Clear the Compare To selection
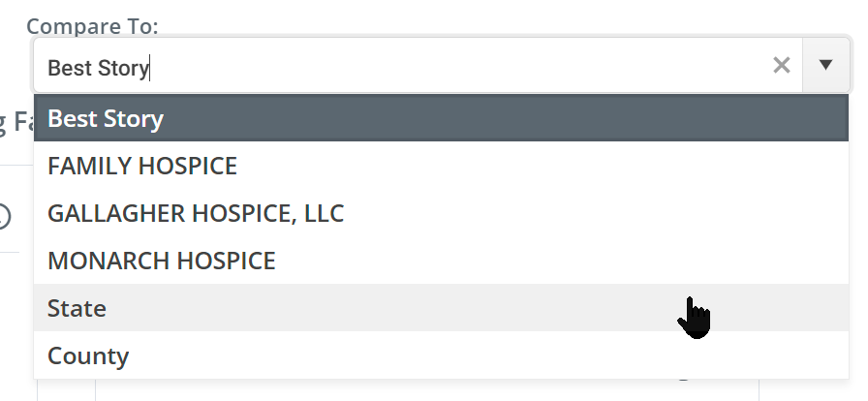This screenshot has width=868, height=401. [781, 66]
